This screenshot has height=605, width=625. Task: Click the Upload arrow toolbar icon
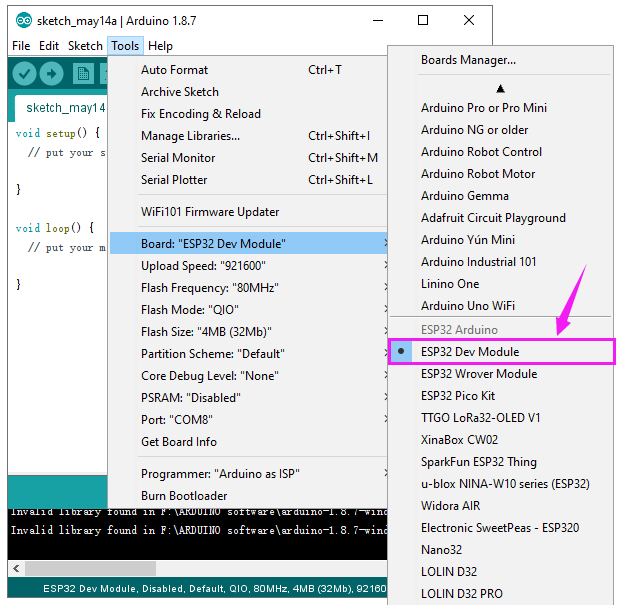pos(51,74)
